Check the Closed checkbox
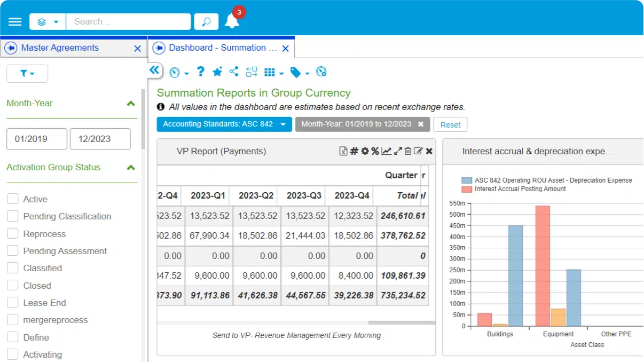Viewport: 644px width, 362px height. (x=13, y=286)
